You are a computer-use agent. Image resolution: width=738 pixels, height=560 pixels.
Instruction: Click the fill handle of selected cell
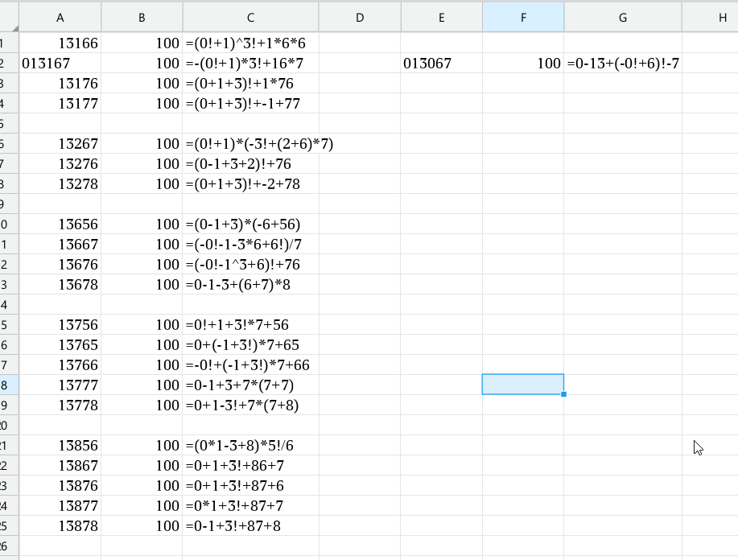(x=564, y=394)
